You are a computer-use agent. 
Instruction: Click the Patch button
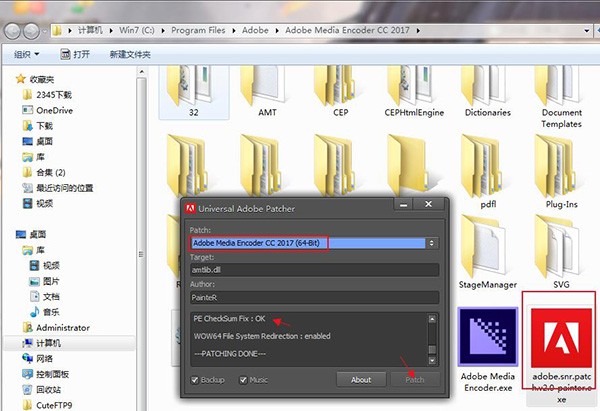click(415, 380)
